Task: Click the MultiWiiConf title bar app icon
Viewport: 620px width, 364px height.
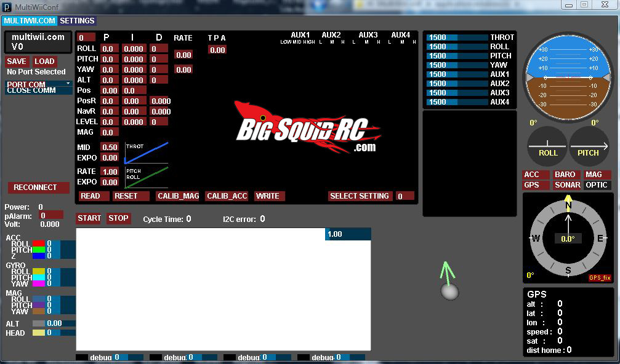Action: 7,7
